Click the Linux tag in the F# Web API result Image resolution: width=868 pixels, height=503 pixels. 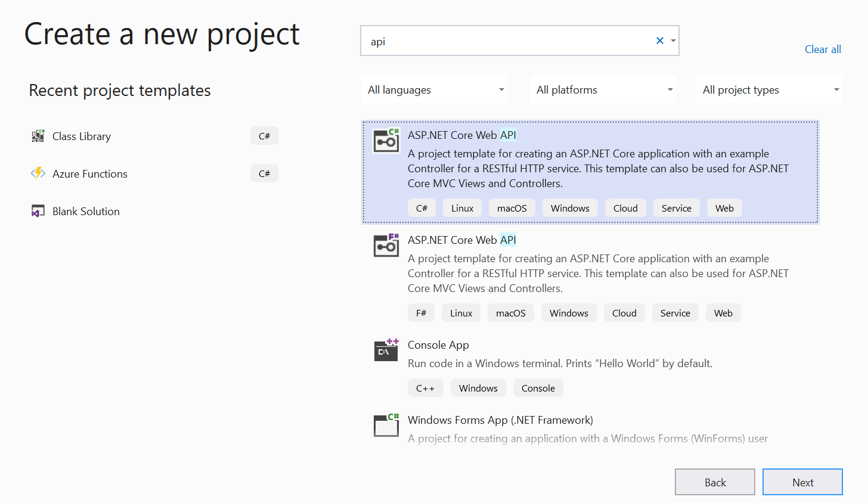coord(461,313)
